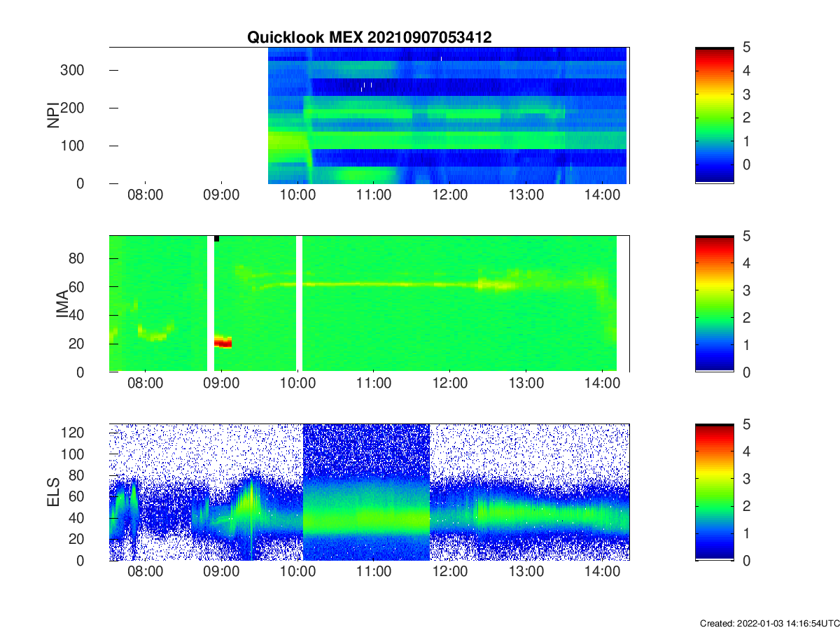Click the plot title Quicklook MEX 20210907053412
840x630 pixels.
[369, 38]
